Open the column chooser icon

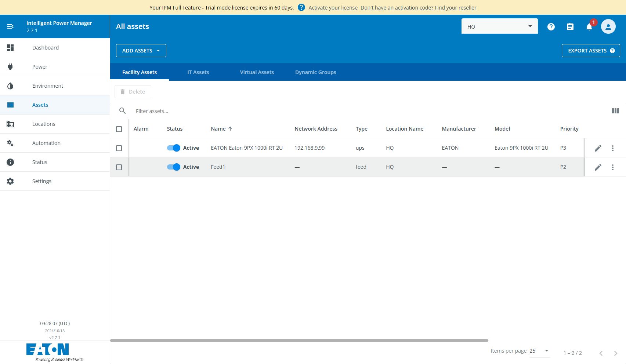tap(615, 111)
